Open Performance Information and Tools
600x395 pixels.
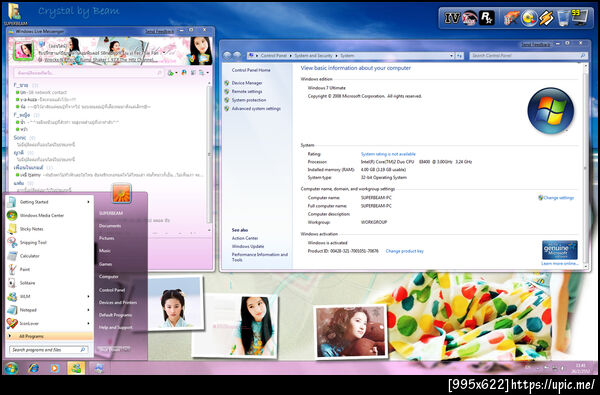click(259, 257)
